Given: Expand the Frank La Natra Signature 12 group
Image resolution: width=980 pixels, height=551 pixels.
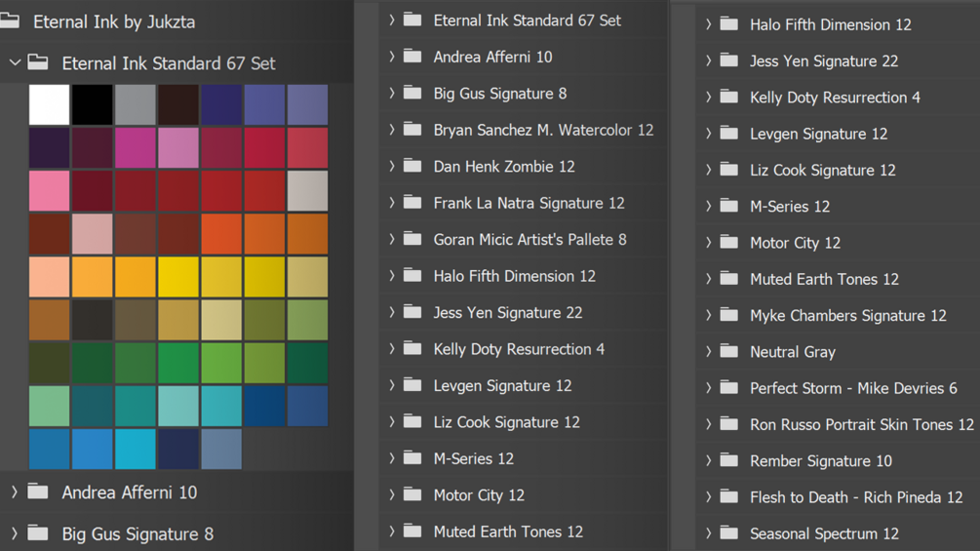Looking at the screenshot, I should point(392,203).
